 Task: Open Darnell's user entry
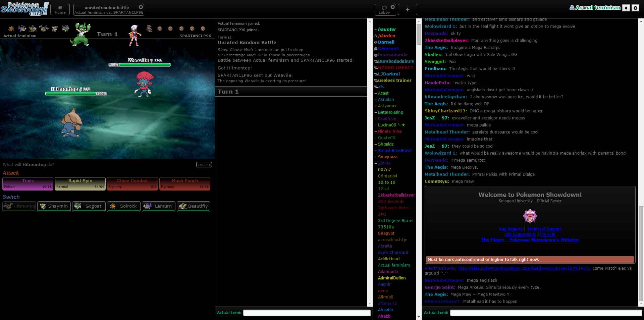386,42
